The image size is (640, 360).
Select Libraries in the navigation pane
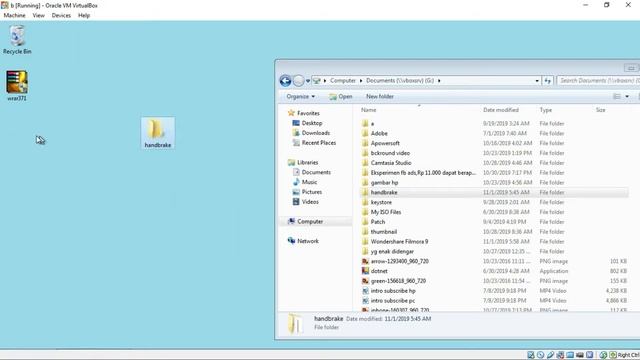tap(303, 162)
